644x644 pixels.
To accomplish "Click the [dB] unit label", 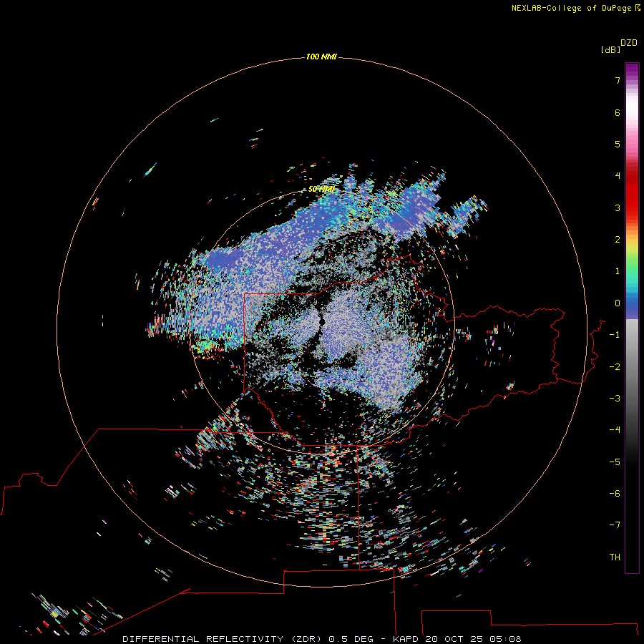I will click(610, 50).
